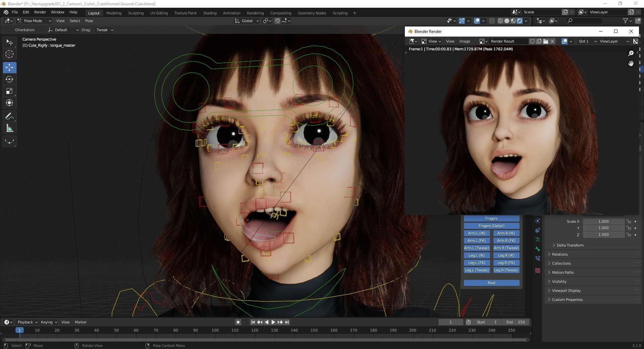Select the Annotate pencil tool
644x349 pixels.
(x=9, y=116)
